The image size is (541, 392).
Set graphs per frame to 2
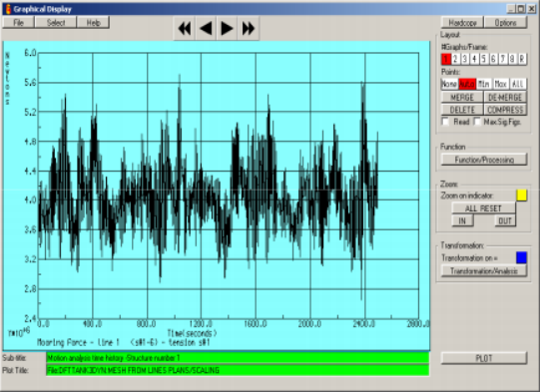point(455,59)
